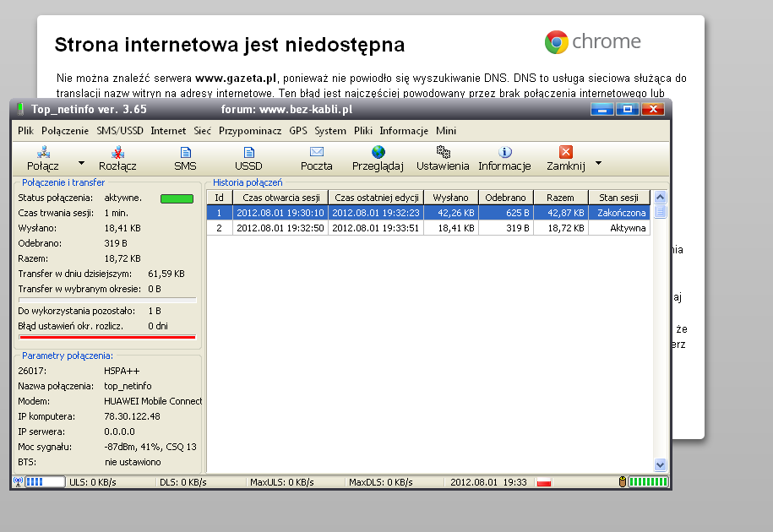Click the MaxDLS: 0 KB/s status entry

[380, 482]
